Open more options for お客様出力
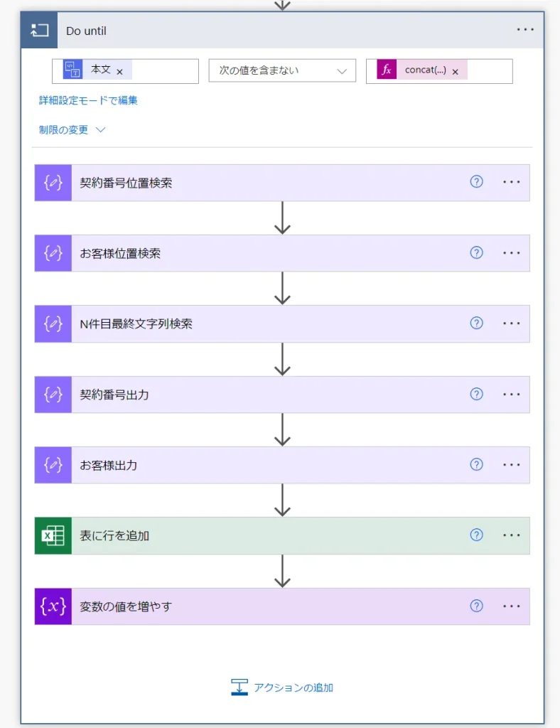Image resolution: width=560 pixels, height=728 pixels. [512, 465]
